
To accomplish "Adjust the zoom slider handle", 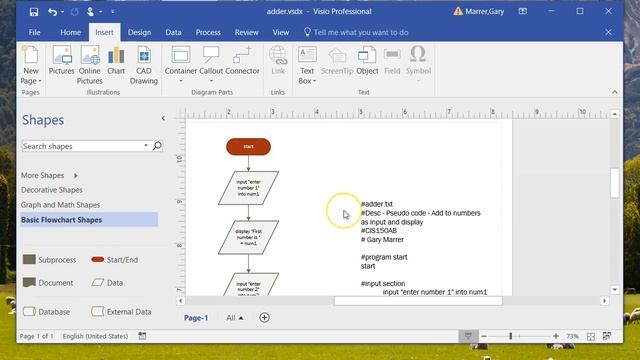I will (510, 336).
